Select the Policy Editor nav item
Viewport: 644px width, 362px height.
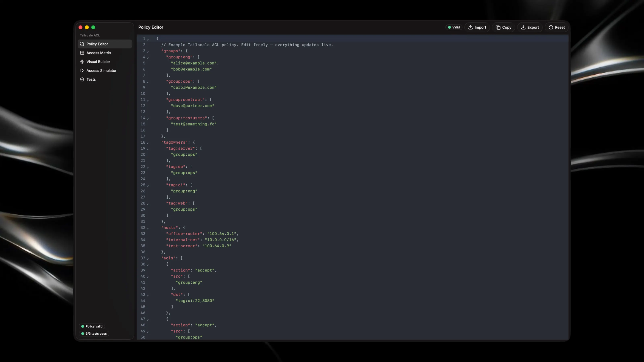coord(105,44)
